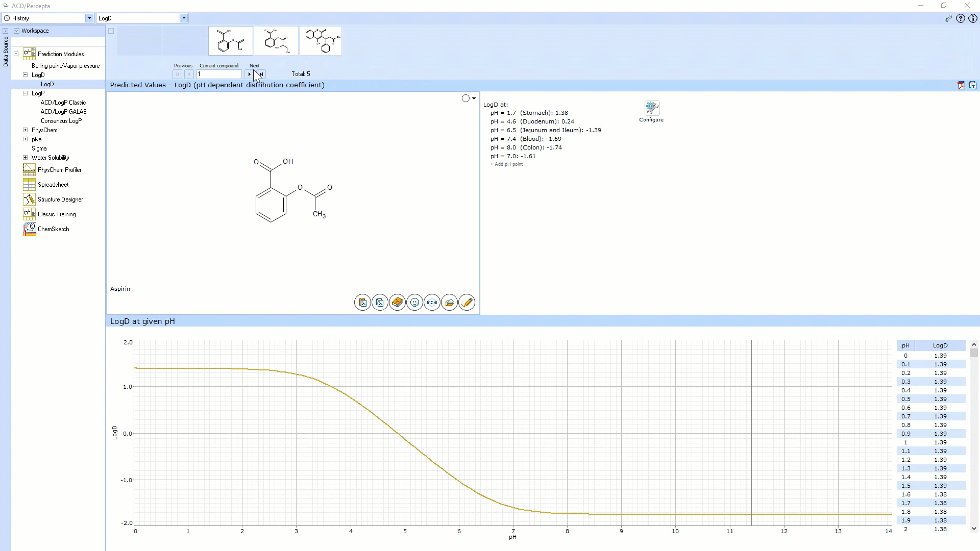Open the help question mark icon
Screen dimensions: 980x551
(961, 18)
